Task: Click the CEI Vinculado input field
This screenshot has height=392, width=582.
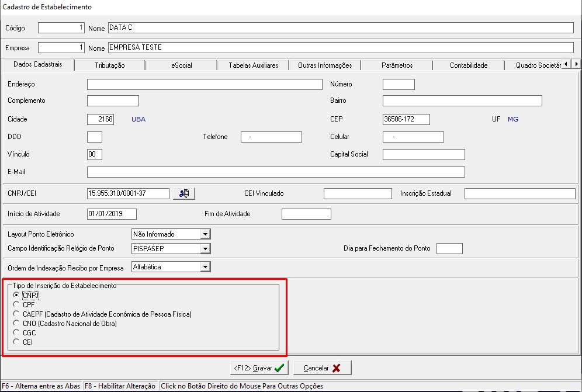Action: tap(358, 193)
